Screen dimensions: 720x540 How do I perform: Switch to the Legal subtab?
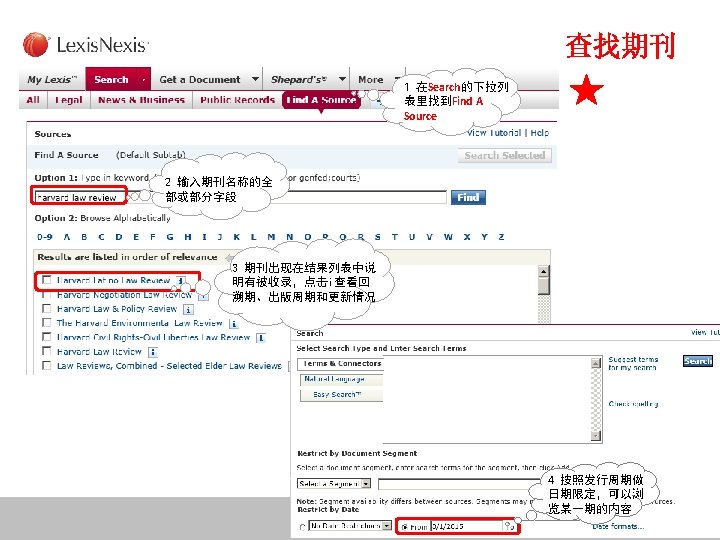[x=68, y=100]
